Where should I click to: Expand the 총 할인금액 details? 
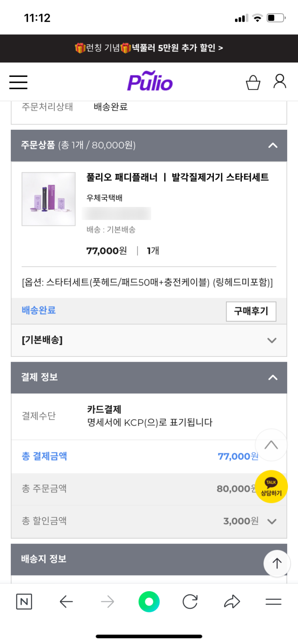point(272,521)
